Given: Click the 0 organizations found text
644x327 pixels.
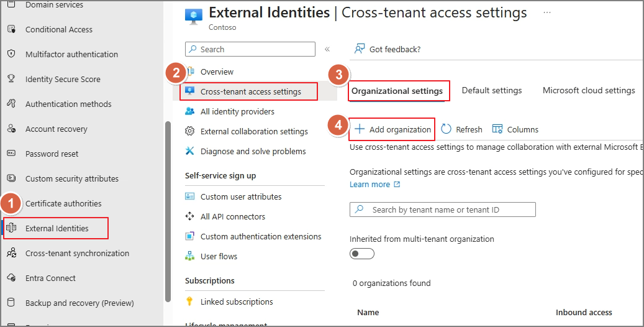Looking at the screenshot, I should pyautogui.click(x=391, y=283).
